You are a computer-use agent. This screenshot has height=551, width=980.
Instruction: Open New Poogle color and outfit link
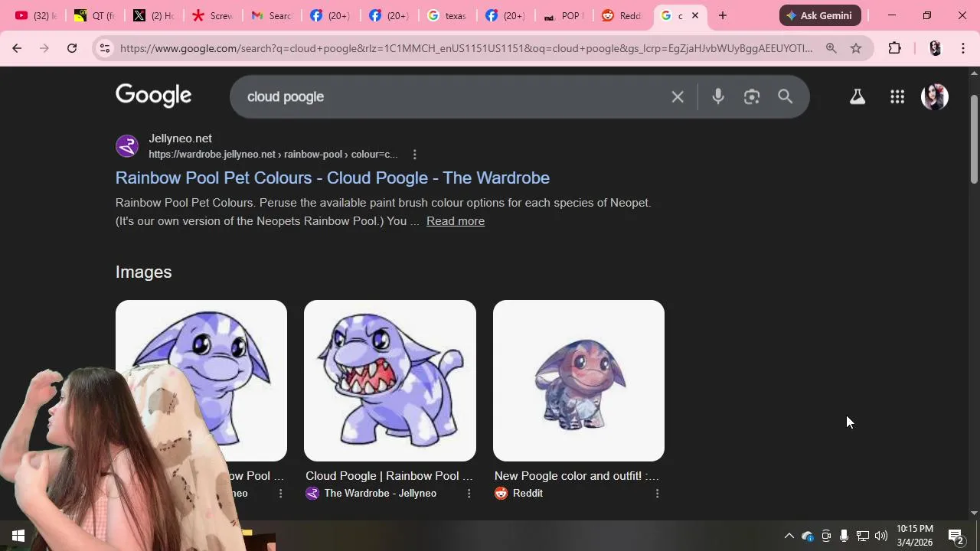(577, 476)
